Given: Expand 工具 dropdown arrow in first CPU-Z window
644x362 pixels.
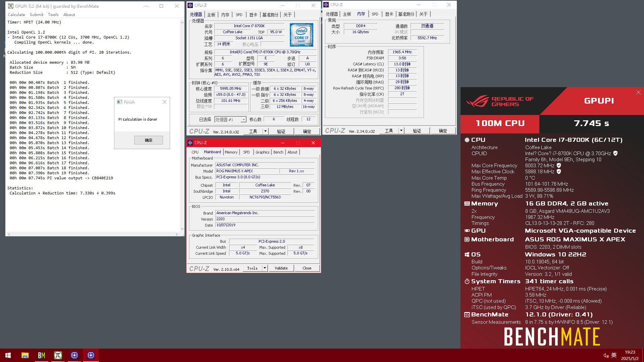Looking at the screenshot, I should [x=265, y=131].
